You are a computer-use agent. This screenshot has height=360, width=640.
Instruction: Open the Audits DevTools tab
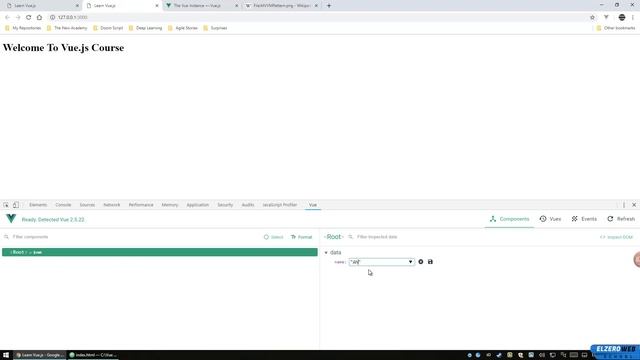(x=248, y=205)
